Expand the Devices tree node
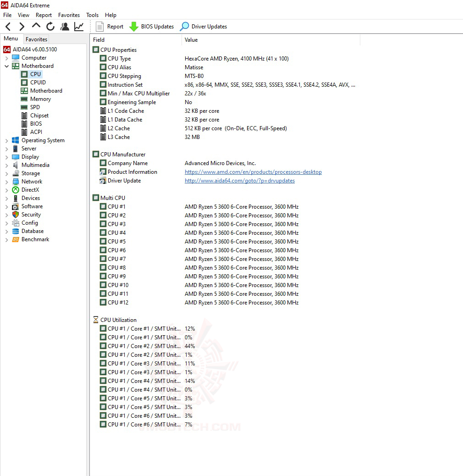 (x=6, y=199)
